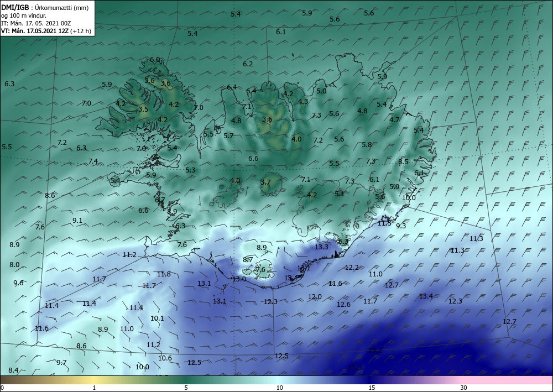Click the 5.8 value on the map
The width and height of the screenshot is (553, 392).
[367, 144]
